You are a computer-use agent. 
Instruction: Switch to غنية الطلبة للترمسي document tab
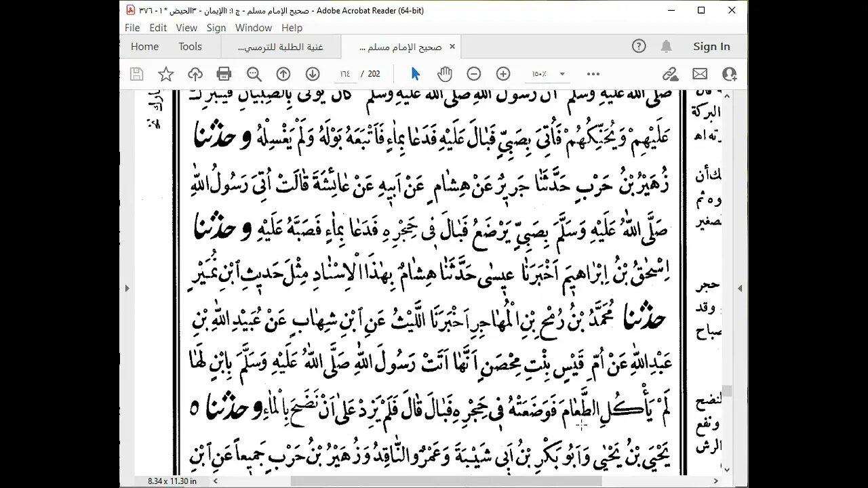(x=280, y=46)
